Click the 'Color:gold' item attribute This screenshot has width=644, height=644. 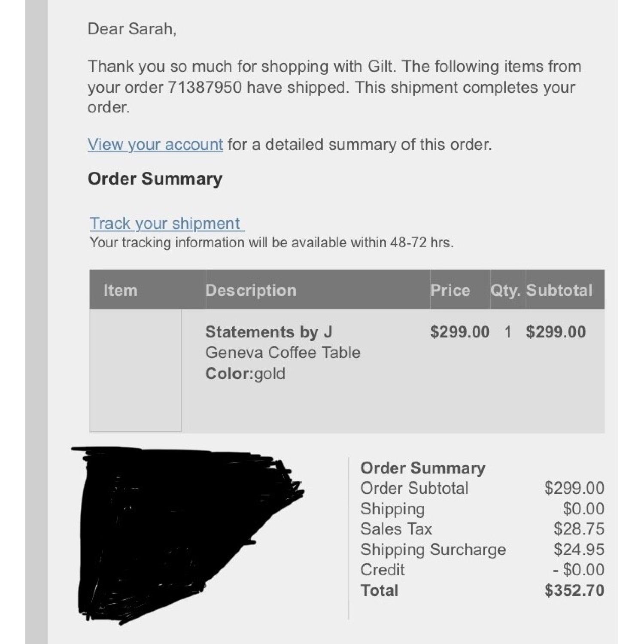coord(245,374)
